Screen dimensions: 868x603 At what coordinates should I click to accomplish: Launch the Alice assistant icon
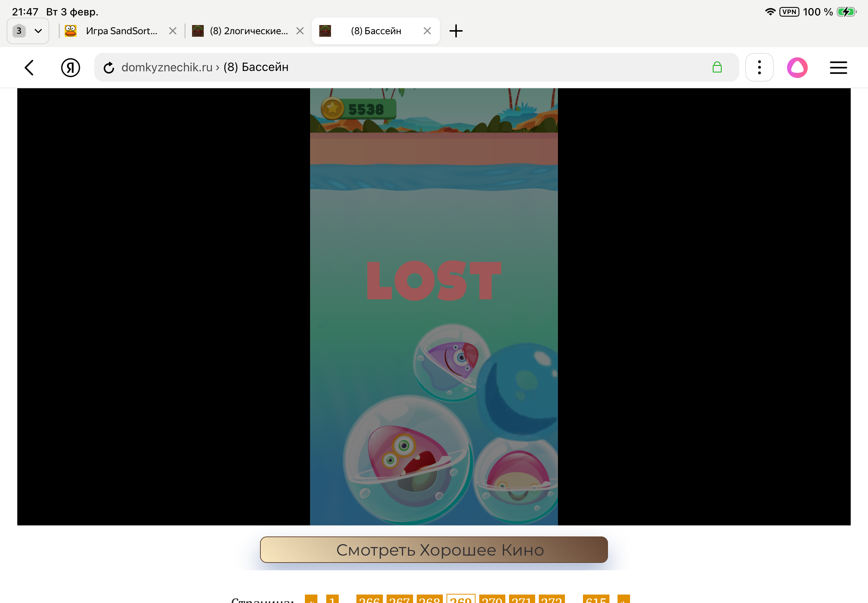tap(797, 68)
